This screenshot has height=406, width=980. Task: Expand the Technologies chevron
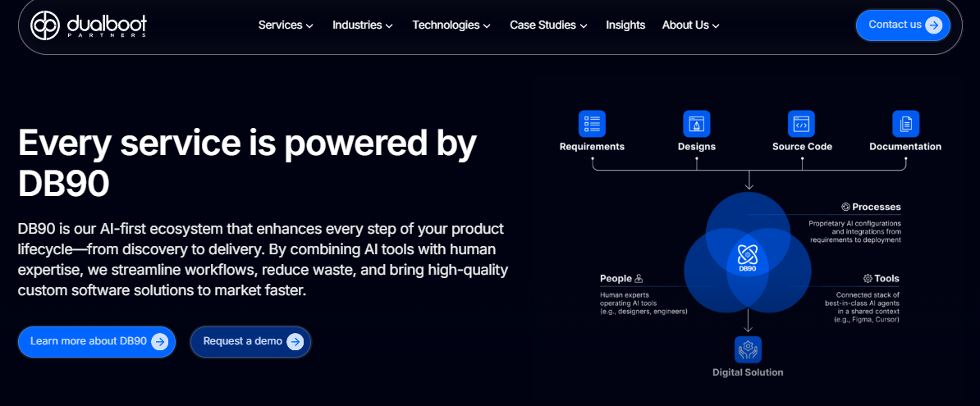(487, 25)
